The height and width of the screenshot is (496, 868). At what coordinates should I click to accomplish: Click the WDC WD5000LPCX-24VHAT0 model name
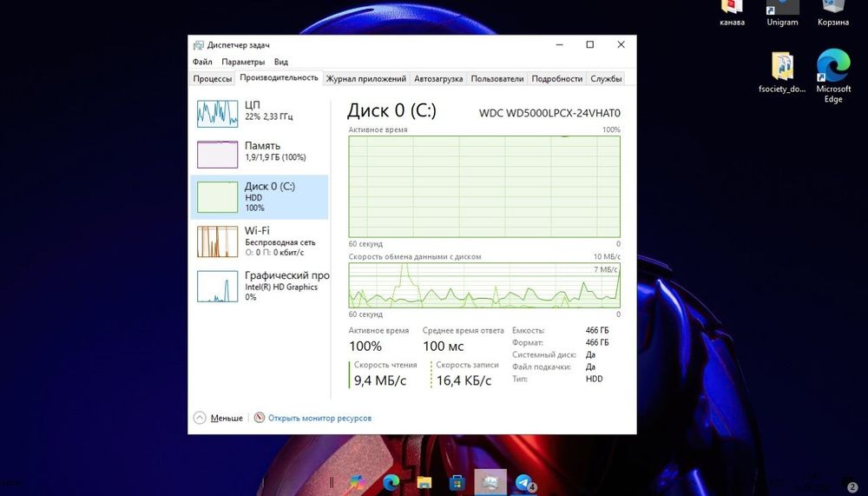[x=549, y=113]
